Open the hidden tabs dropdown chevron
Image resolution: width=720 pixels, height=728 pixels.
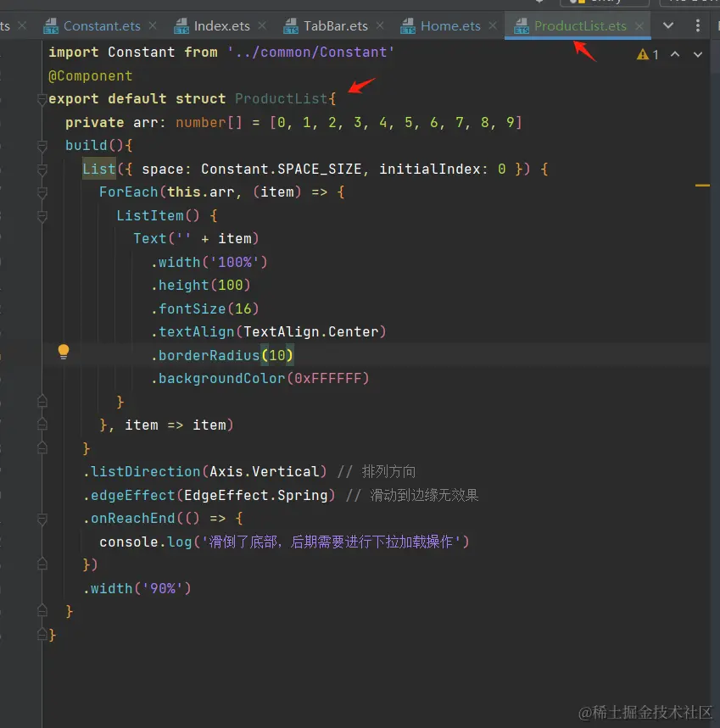668,25
